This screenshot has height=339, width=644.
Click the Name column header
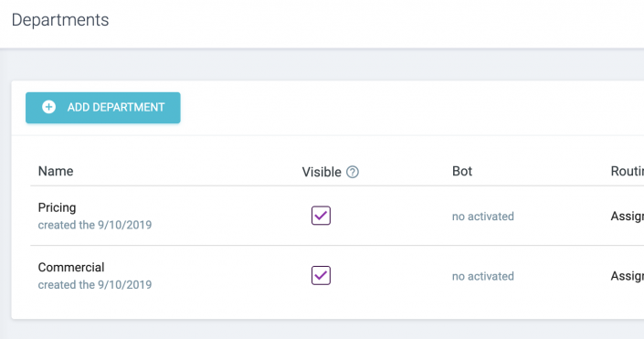pyautogui.click(x=56, y=171)
